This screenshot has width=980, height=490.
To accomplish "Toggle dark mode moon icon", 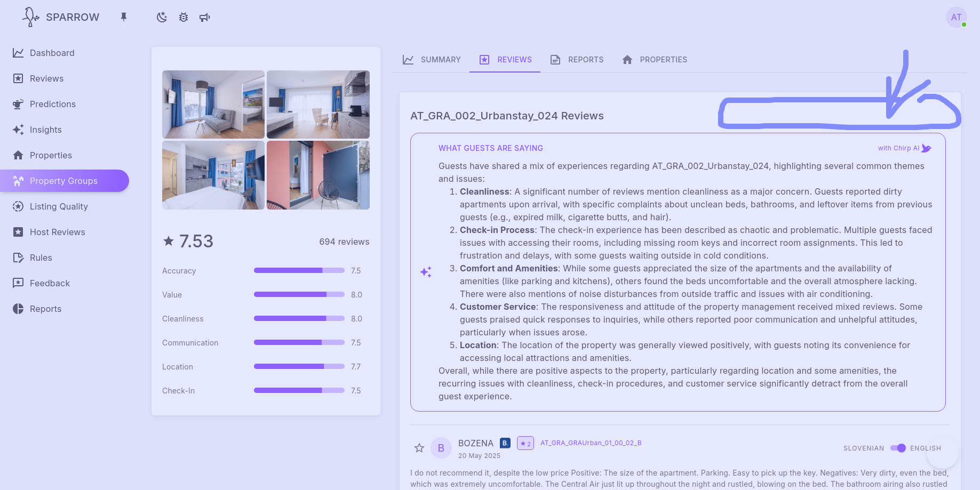I will click(162, 17).
